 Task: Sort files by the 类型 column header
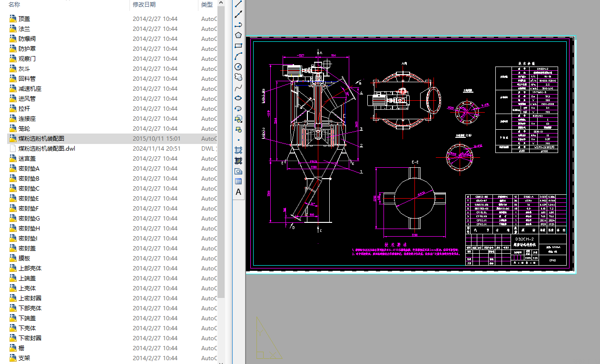(207, 4)
